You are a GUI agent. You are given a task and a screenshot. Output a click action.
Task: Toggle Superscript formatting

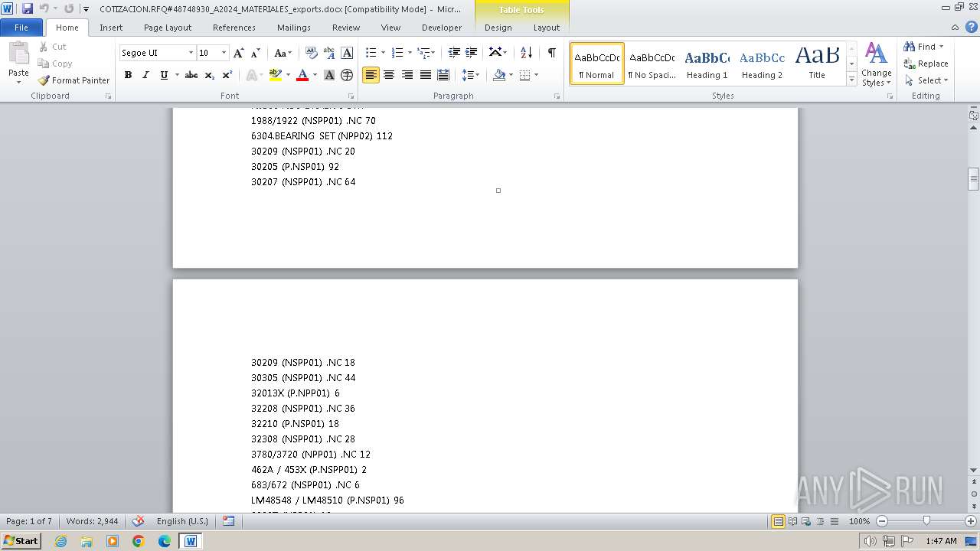[x=227, y=75]
